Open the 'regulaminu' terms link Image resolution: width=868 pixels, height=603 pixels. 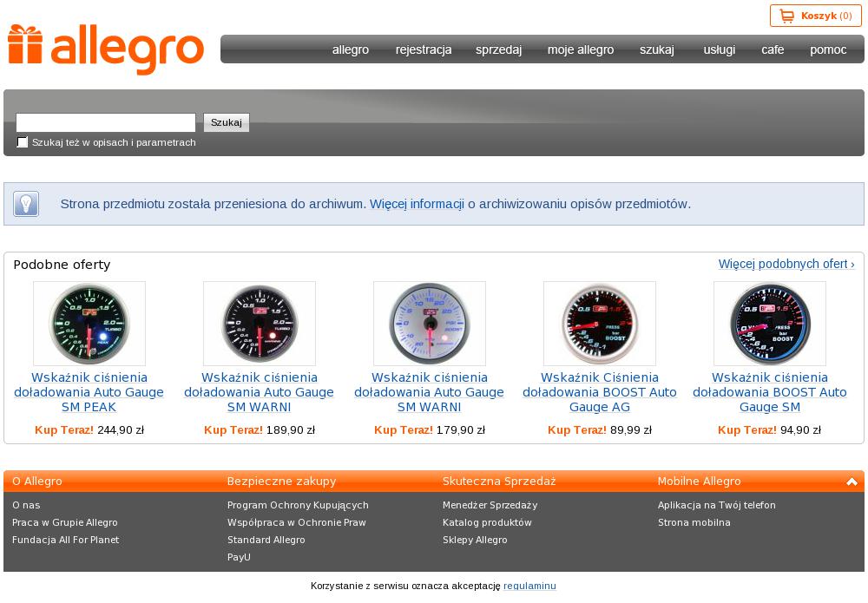[529, 586]
